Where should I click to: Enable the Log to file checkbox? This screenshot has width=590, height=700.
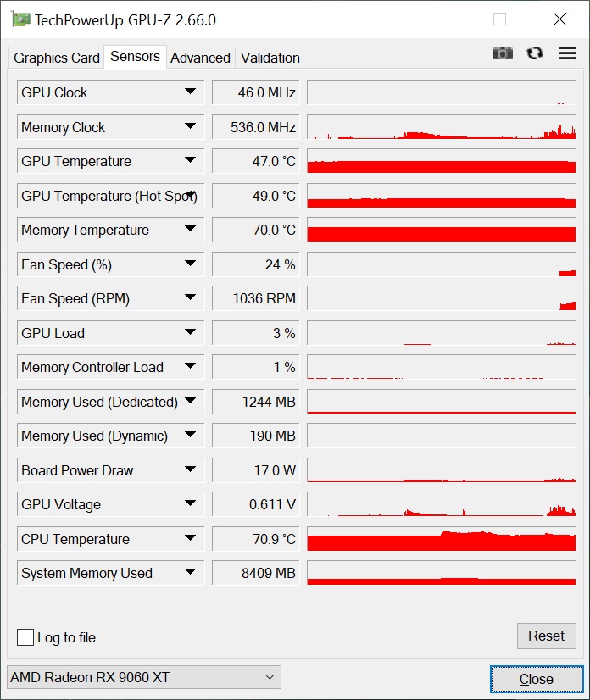coord(25,637)
